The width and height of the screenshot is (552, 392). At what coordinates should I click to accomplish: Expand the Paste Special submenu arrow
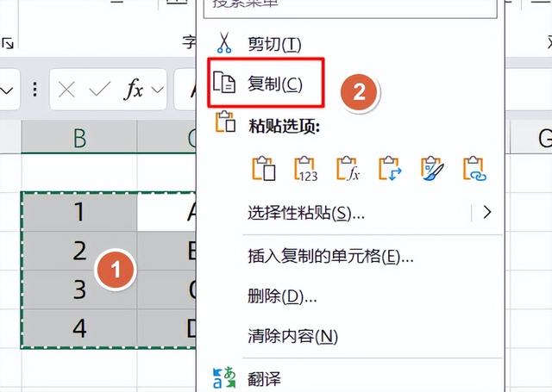(x=487, y=212)
